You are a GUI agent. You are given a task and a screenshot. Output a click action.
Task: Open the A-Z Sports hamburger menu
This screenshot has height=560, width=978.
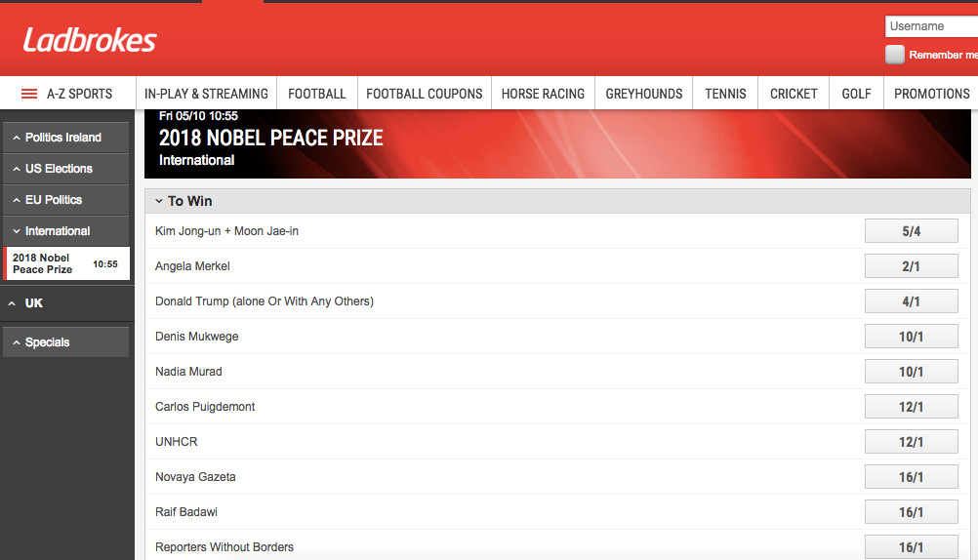[x=29, y=94]
